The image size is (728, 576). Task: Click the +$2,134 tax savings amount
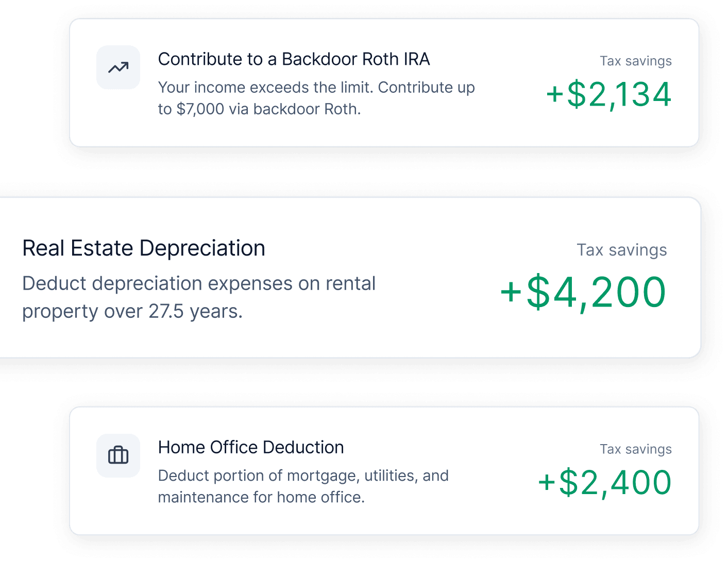tap(608, 95)
